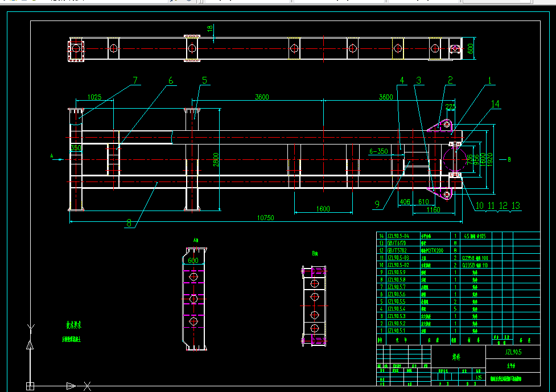Image resolution: width=556 pixels, height=392 pixels.
Task: Click part balloon number 7
Action: [x=135, y=80]
